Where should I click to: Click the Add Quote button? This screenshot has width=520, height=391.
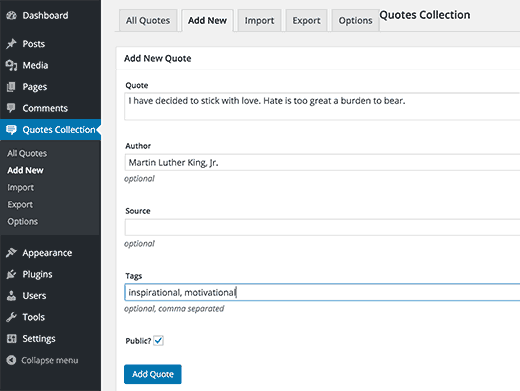point(153,374)
